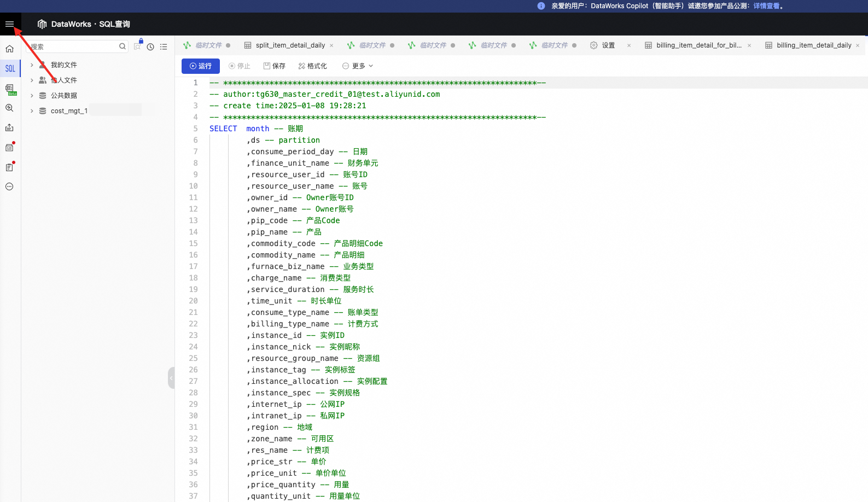Viewport: 868px width, 502px height.
Task: Collapse the left file panel handle
Action: click(x=171, y=378)
